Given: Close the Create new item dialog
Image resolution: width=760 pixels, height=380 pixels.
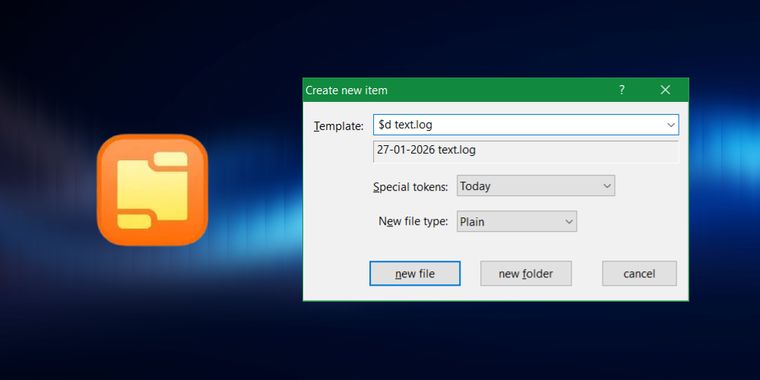Looking at the screenshot, I should [665, 90].
